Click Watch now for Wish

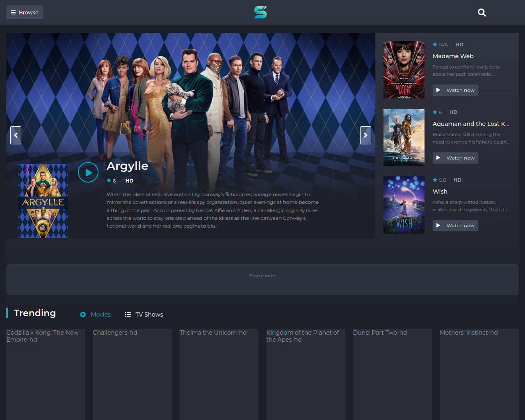pos(455,226)
